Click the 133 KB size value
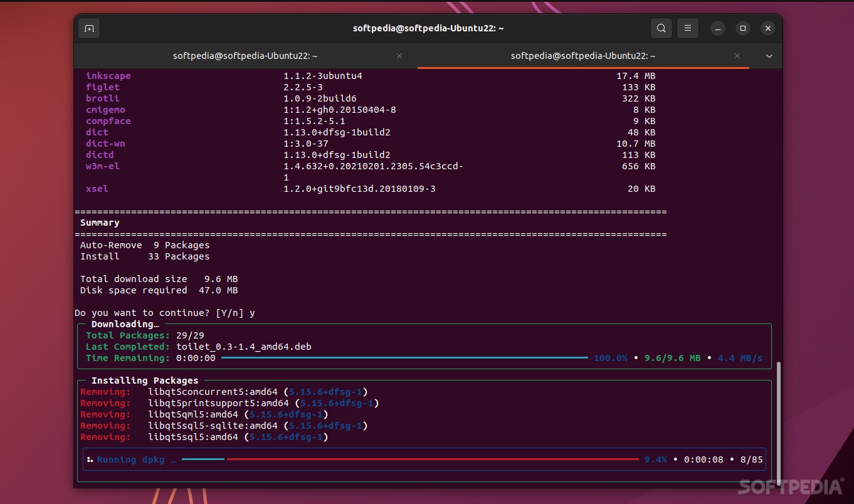 tap(638, 87)
